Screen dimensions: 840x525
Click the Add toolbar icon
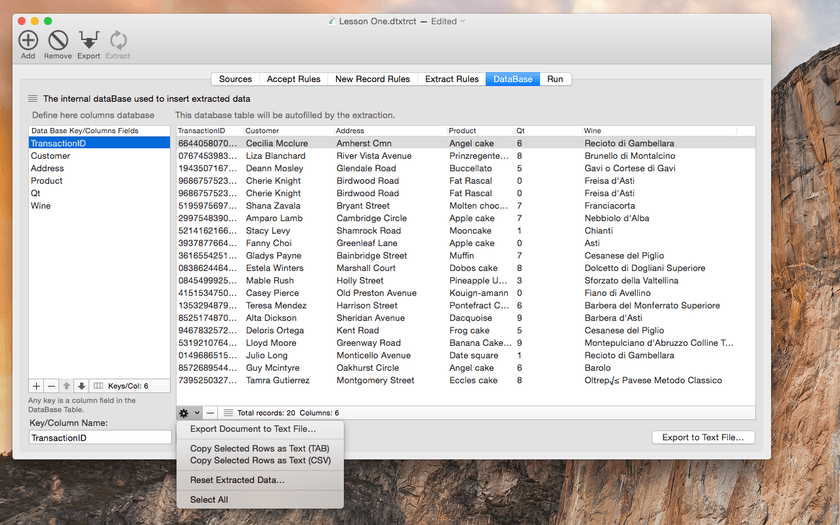(28, 40)
